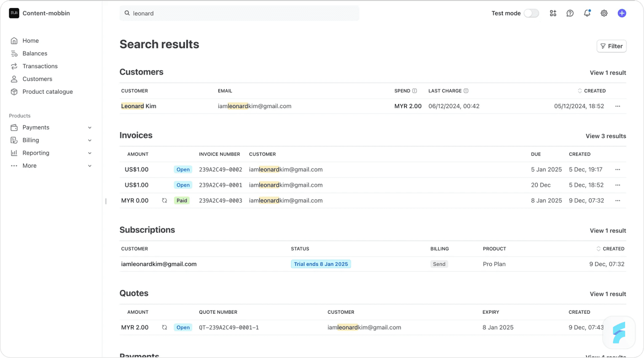
Task: Click the 20 Dec due date
Action: [541, 185]
